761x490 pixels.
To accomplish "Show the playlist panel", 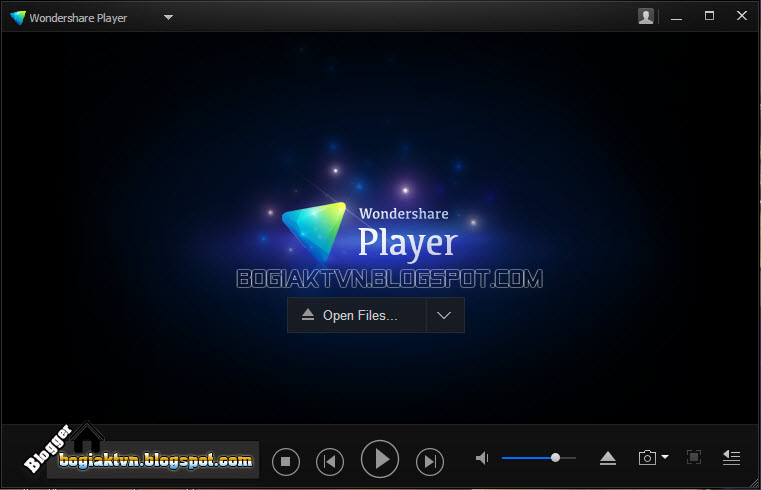I will point(731,457).
